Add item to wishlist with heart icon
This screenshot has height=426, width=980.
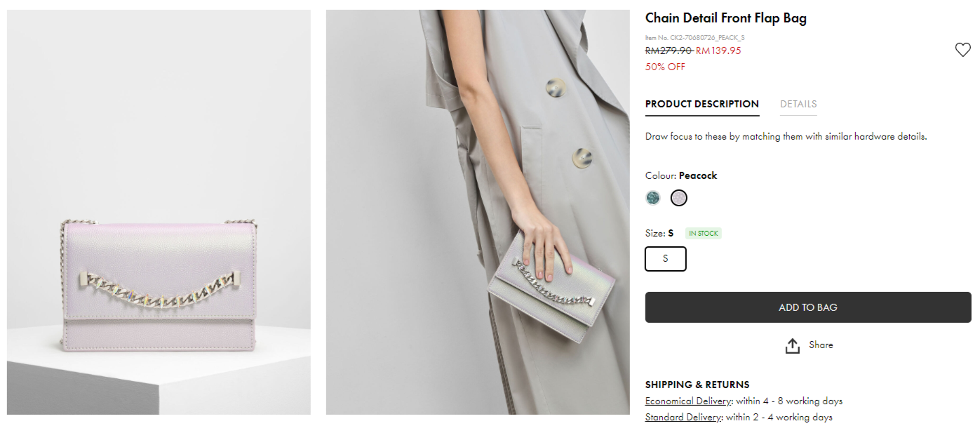point(962,50)
